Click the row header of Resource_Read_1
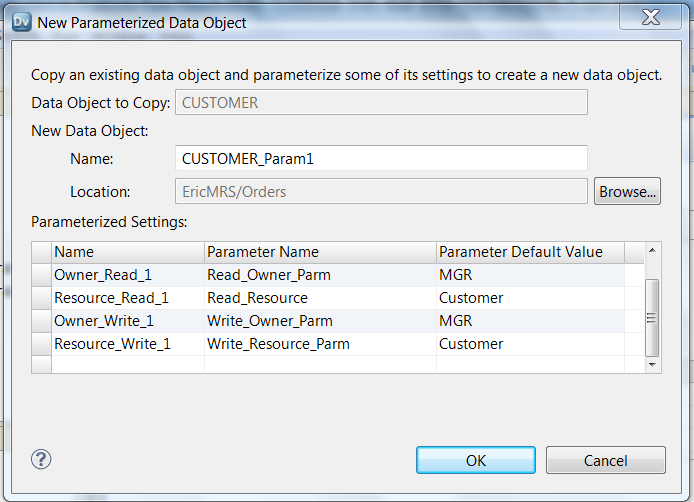Viewport: 694px width, 502px height. tap(42, 298)
